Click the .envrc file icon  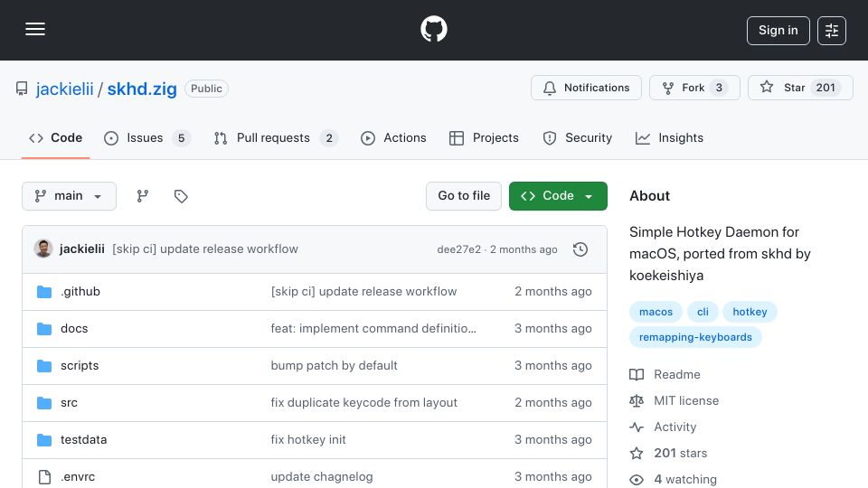44,477
